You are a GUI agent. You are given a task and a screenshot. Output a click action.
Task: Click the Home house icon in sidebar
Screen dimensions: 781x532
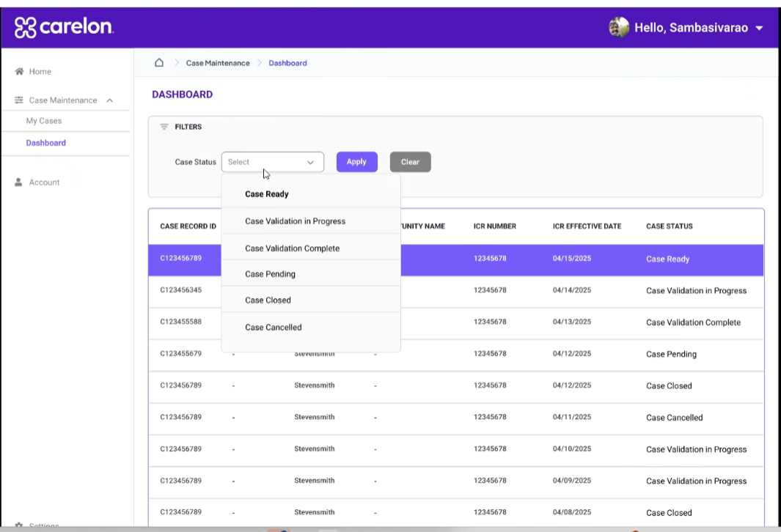pyautogui.click(x=20, y=72)
